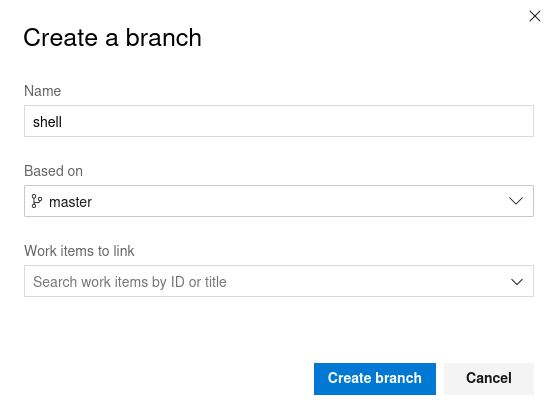Viewport: 559px width, 420px height.
Task: Cancel the branch creation
Action: (x=489, y=379)
